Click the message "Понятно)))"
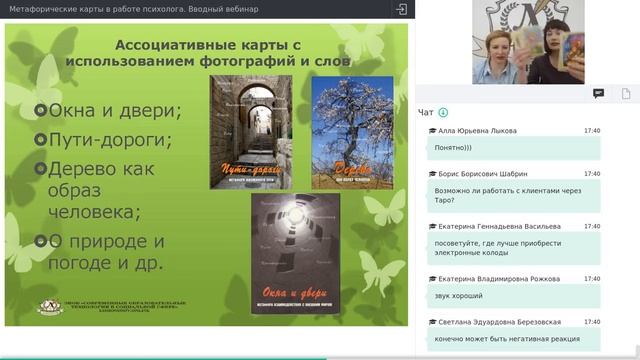 coord(514,148)
